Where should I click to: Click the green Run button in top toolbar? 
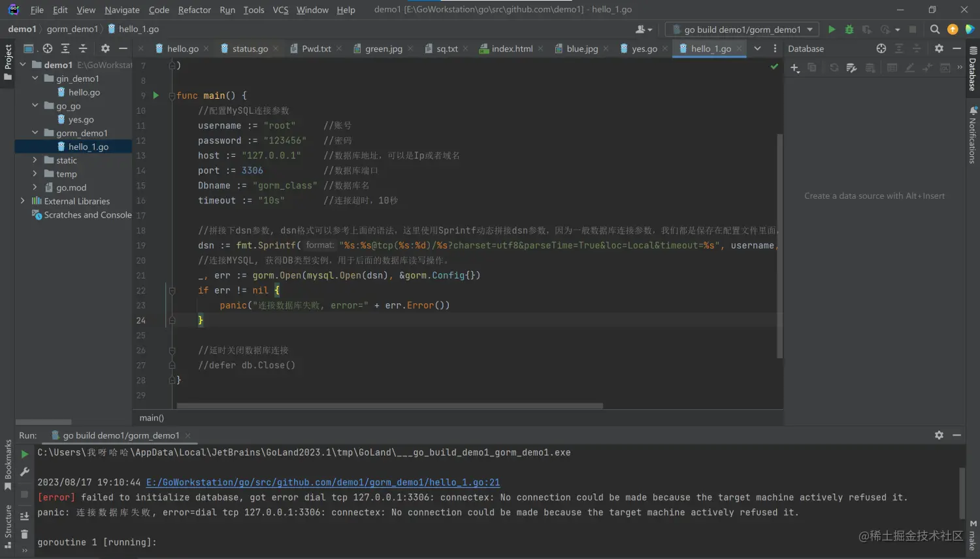[832, 29]
